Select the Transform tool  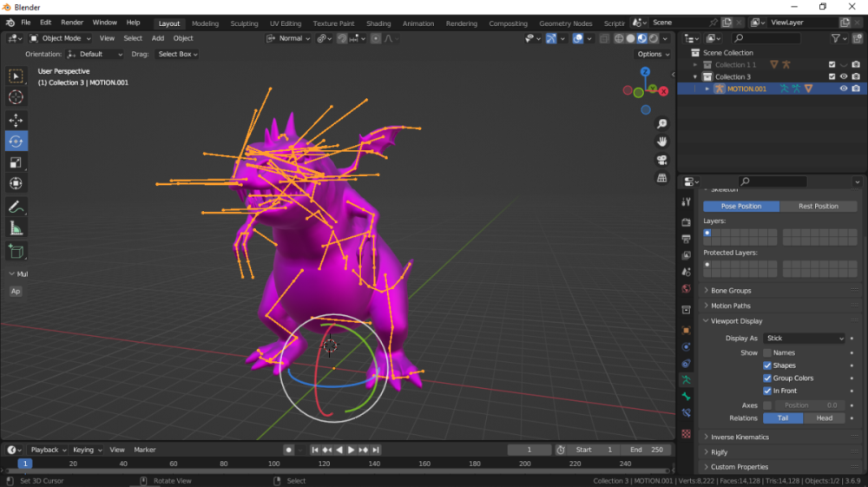[16, 184]
